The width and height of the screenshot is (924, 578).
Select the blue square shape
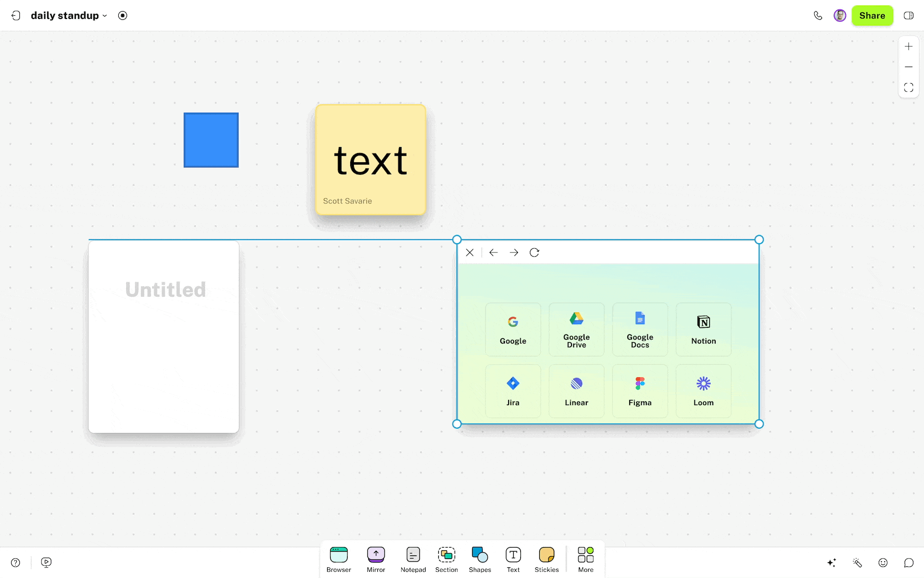(x=211, y=140)
